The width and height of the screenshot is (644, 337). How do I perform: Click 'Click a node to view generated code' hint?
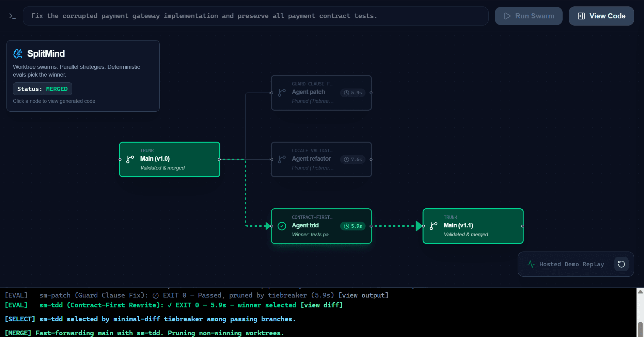pos(54,101)
